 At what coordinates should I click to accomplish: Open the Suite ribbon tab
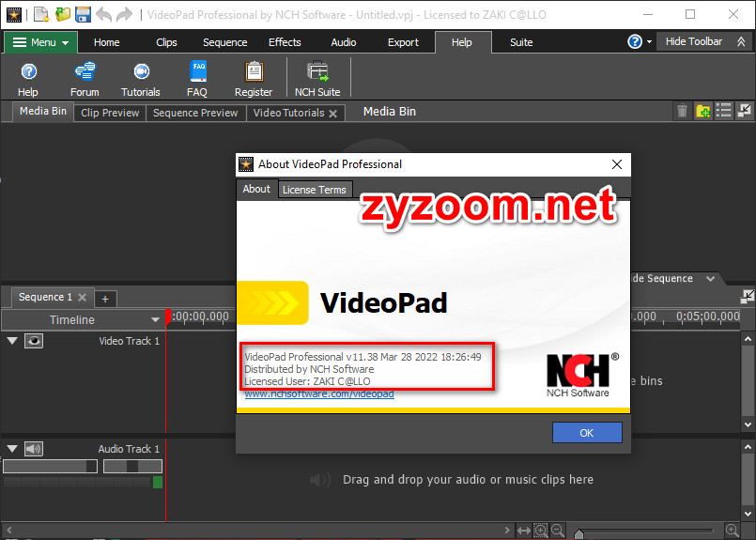[521, 42]
